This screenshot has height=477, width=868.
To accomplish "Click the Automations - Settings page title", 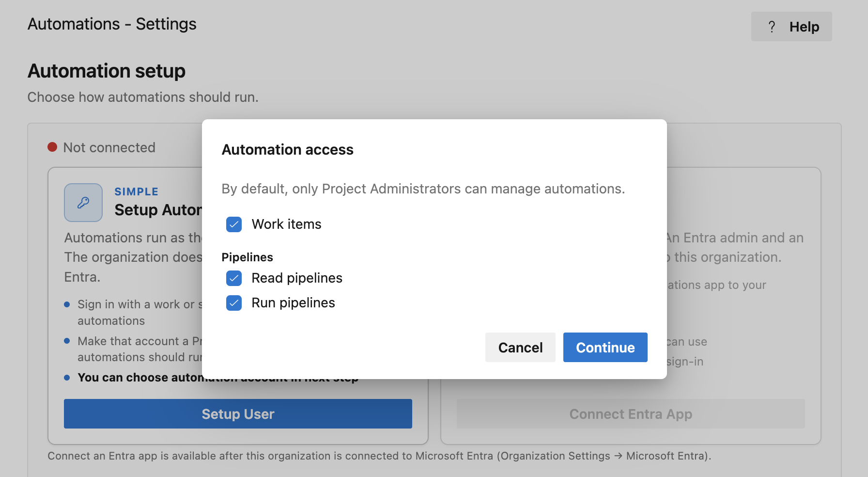I will 112,24.
